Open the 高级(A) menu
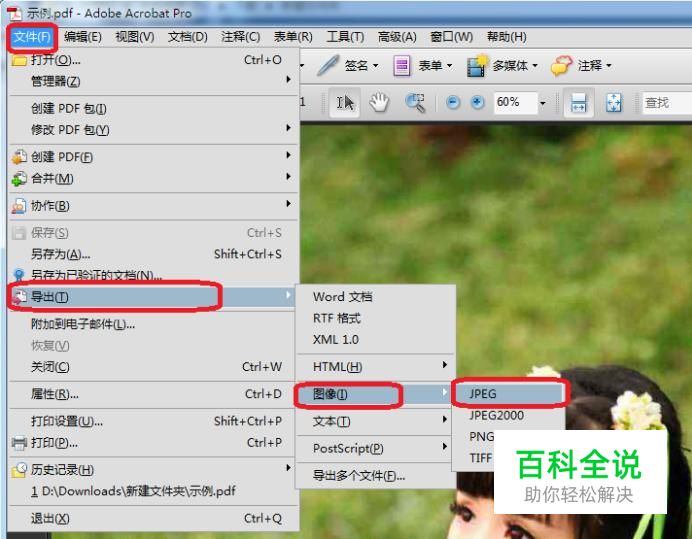 tap(397, 37)
